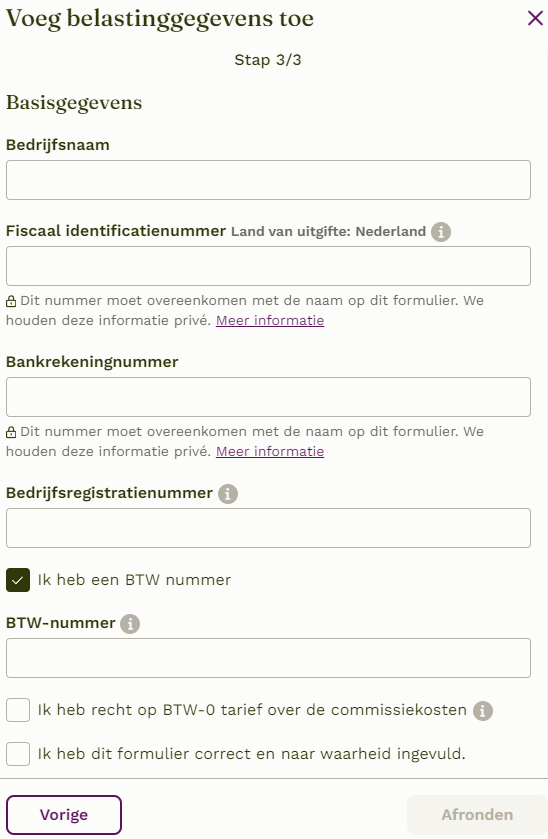Screen dimensions: 548x839
Task: Click into the Bankrekeningnummer field
Action: tap(268, 397)
